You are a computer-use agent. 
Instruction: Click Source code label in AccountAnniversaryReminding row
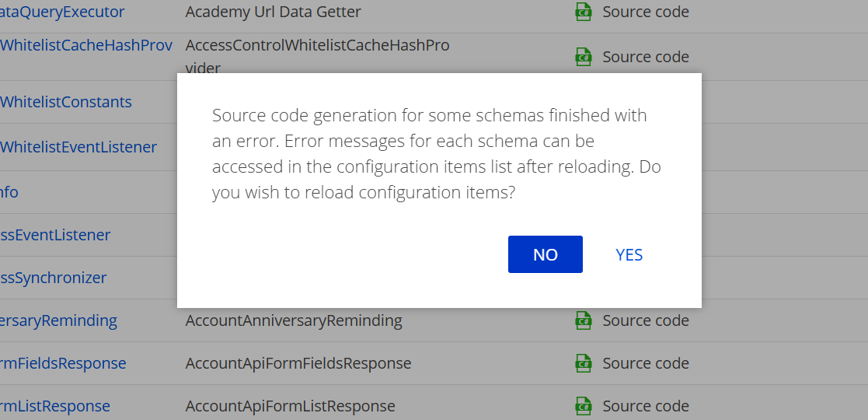point(646,320)
